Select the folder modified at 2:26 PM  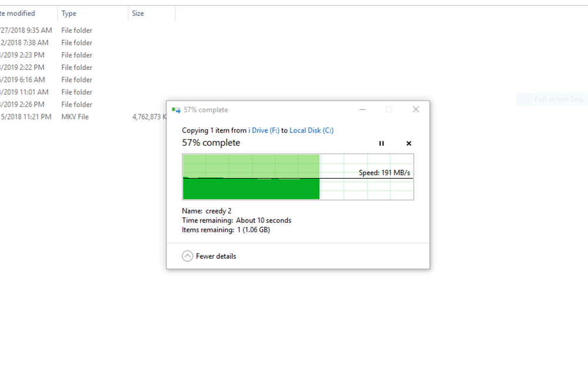[83, 104]
